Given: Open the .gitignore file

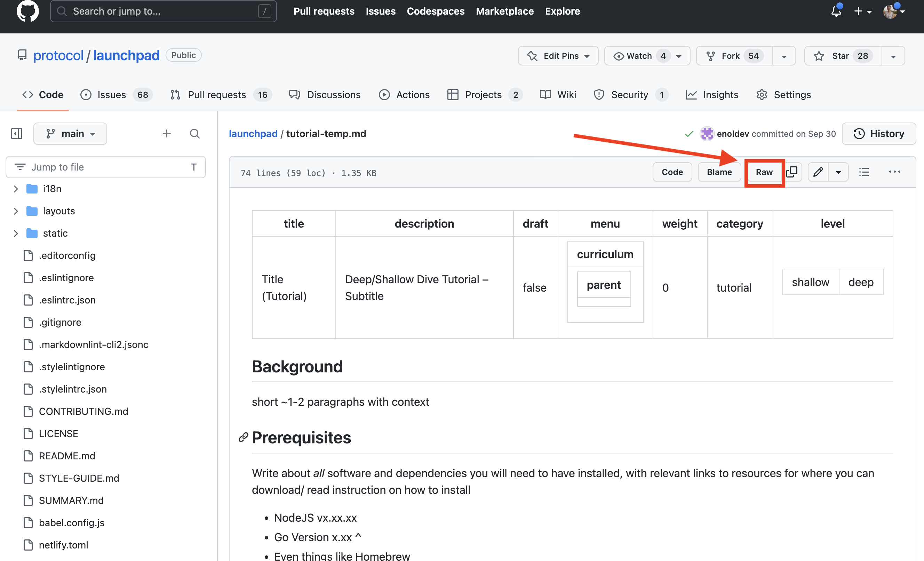Looking at the screenshot, I should (x=60, y=322).
